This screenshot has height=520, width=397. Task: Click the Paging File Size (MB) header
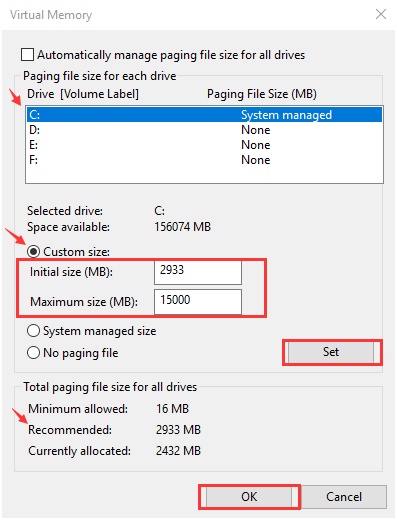point(262,94)
